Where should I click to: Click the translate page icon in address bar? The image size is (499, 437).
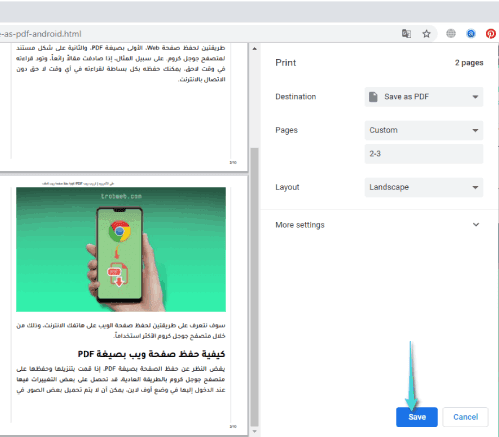[406, 34]
